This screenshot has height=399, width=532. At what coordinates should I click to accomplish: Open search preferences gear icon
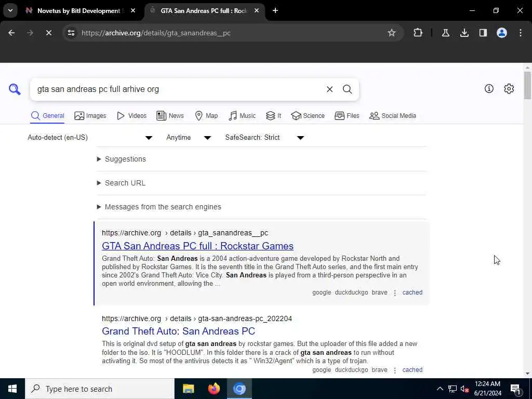[x=509, y=88]
